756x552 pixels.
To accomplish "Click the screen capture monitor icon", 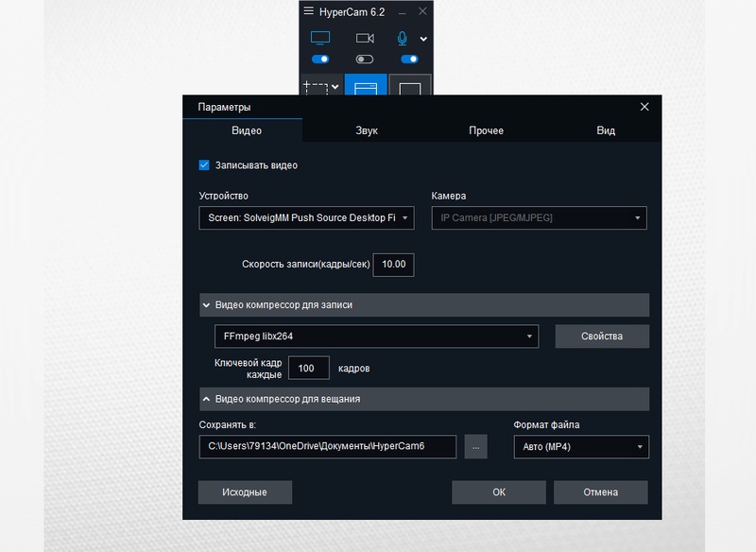I will (320, 38).
